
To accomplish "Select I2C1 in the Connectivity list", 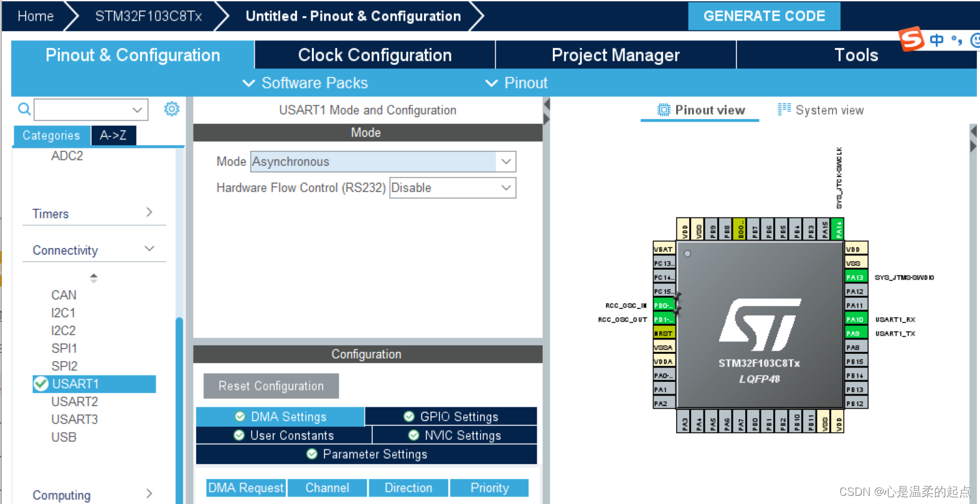I will [64, 313].
